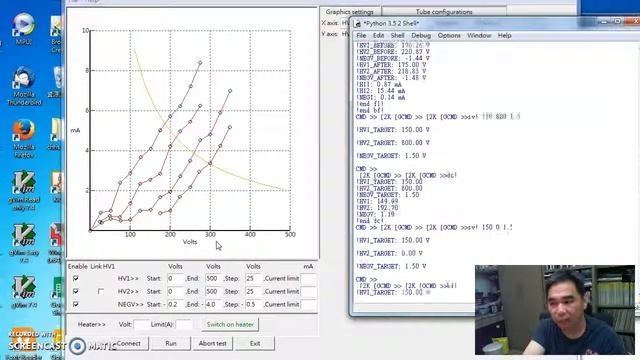Click the Exit button
The image size is (640, 360).
[255, 344]
